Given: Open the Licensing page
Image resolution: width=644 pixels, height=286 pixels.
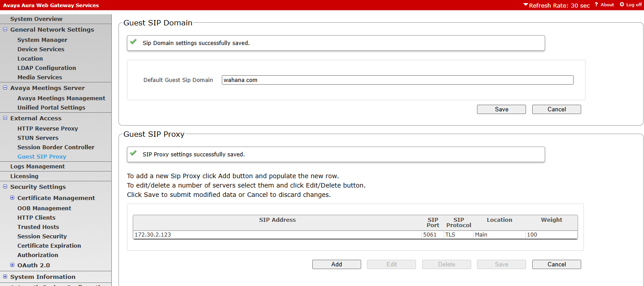Looking at the screenshot, I should (24, 176).
